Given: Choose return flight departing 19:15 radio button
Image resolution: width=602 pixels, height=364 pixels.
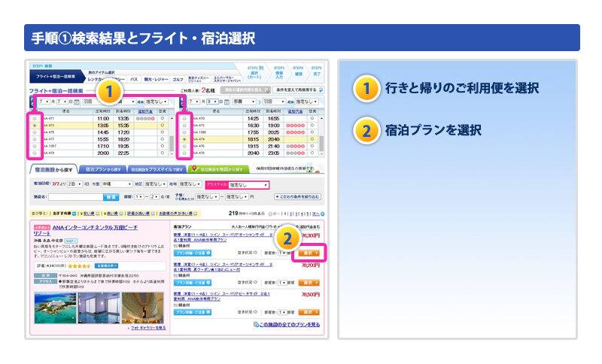Looking at the screenshot, I should (x=184, y=146).
